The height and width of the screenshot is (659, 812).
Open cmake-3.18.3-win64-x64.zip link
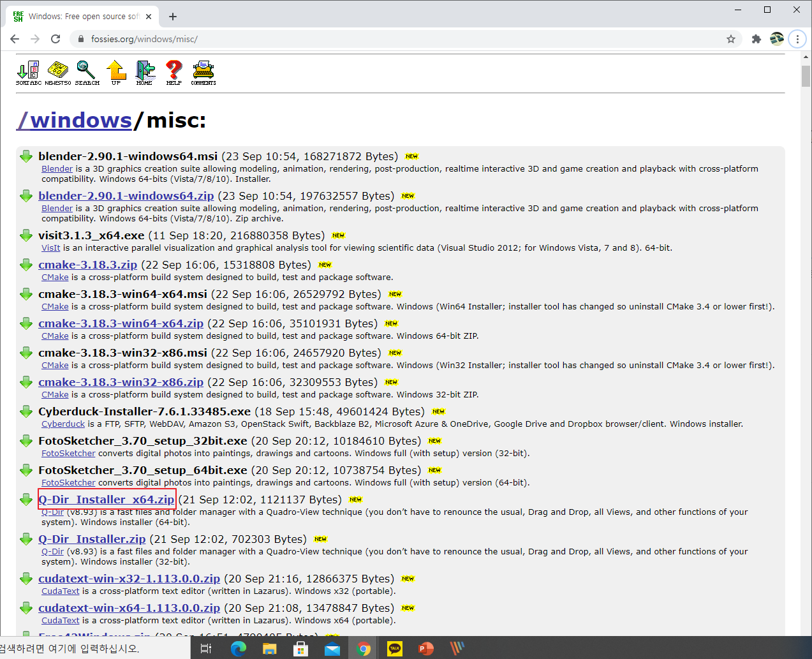pyautogui.click(x=121, y=323)
